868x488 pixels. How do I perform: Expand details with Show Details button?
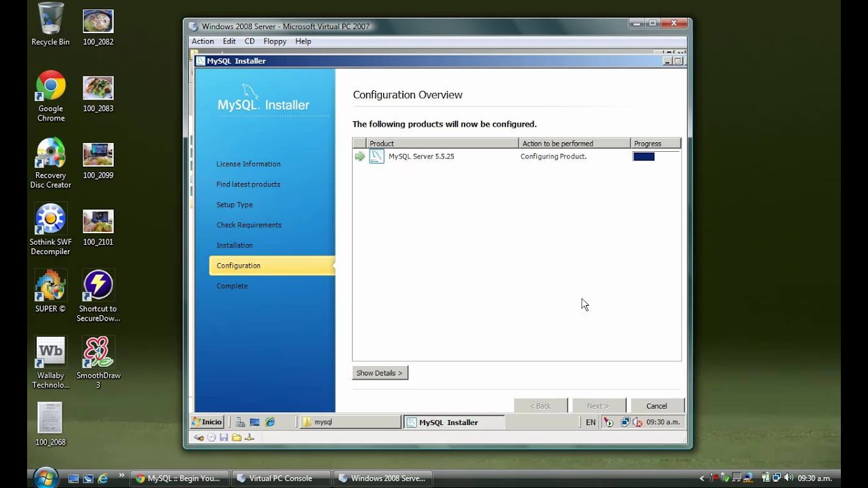[x=380, y=373]
